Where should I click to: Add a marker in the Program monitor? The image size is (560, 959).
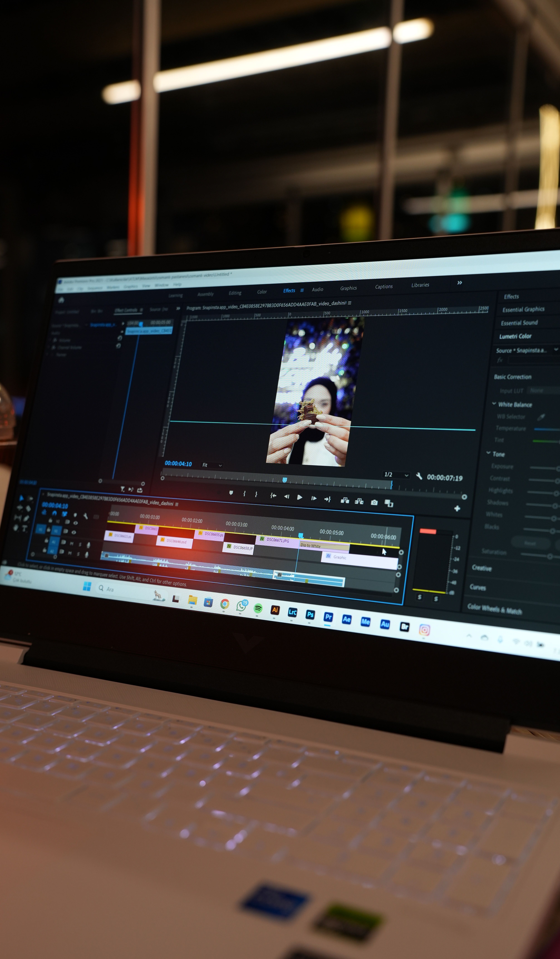(231, 493)
